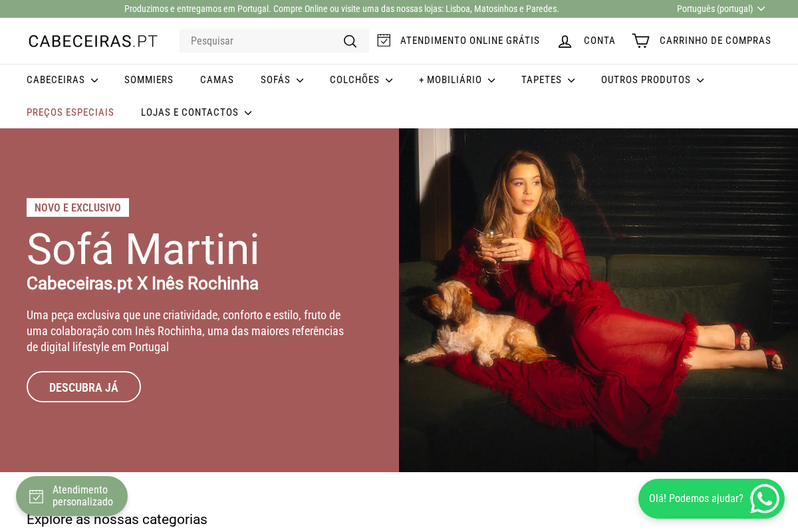The width and height of the screenshot is (798, 532).
Task: Click the Novo e Exclusivo badge
Action: [x=78, y=207]
